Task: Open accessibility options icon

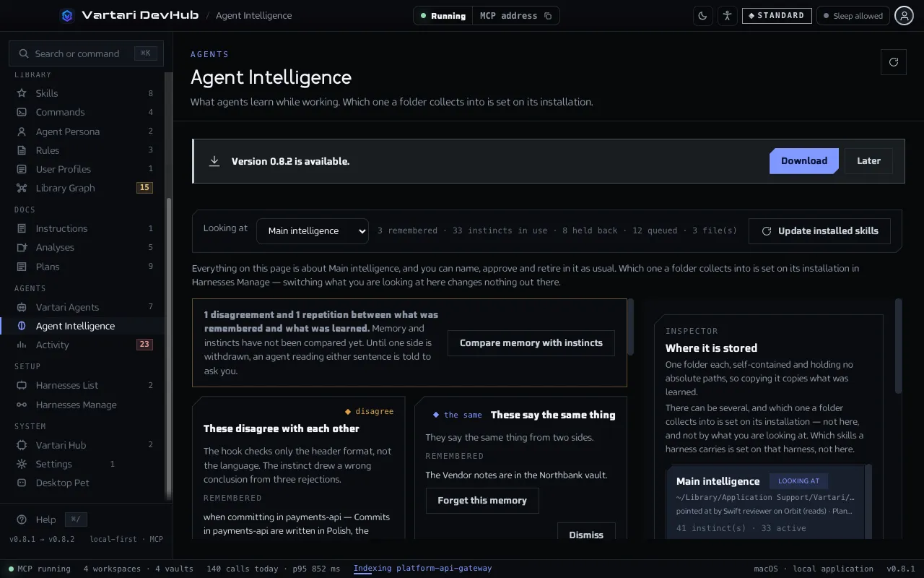Action: tap(727, 15)
